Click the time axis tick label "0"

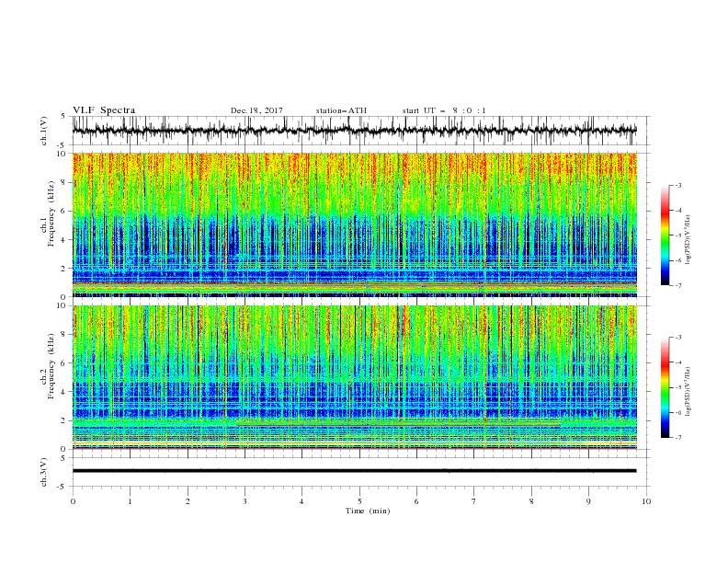point(73,501)
